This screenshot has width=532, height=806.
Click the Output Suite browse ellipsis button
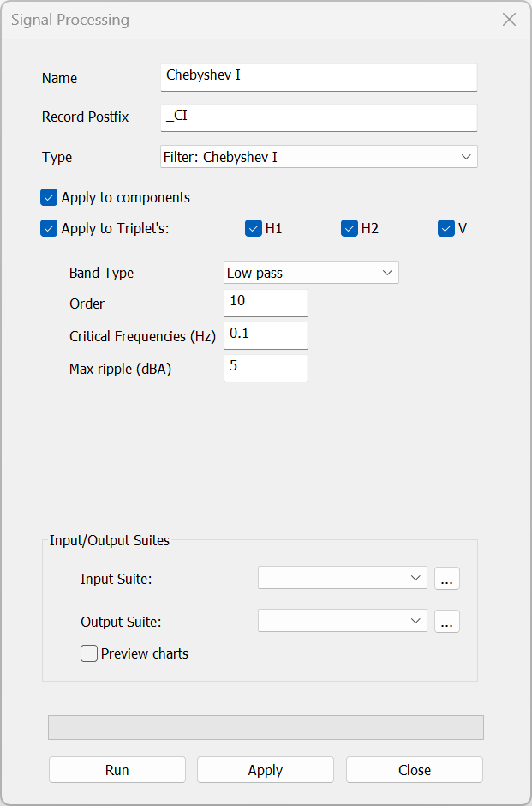pyautogui.click(x=446, y=622)
